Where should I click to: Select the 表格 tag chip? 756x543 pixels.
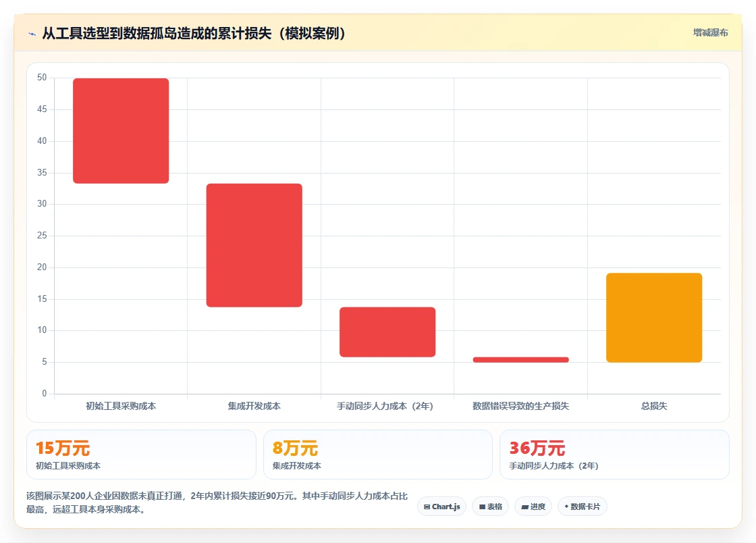click(x=490, y=507)
